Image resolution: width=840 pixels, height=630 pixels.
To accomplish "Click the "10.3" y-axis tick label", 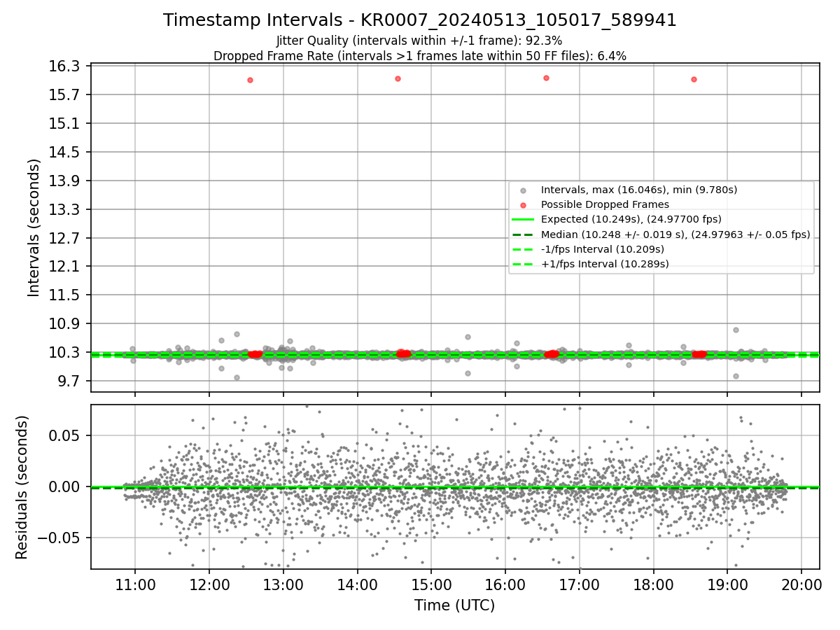I will click(66, 353).
